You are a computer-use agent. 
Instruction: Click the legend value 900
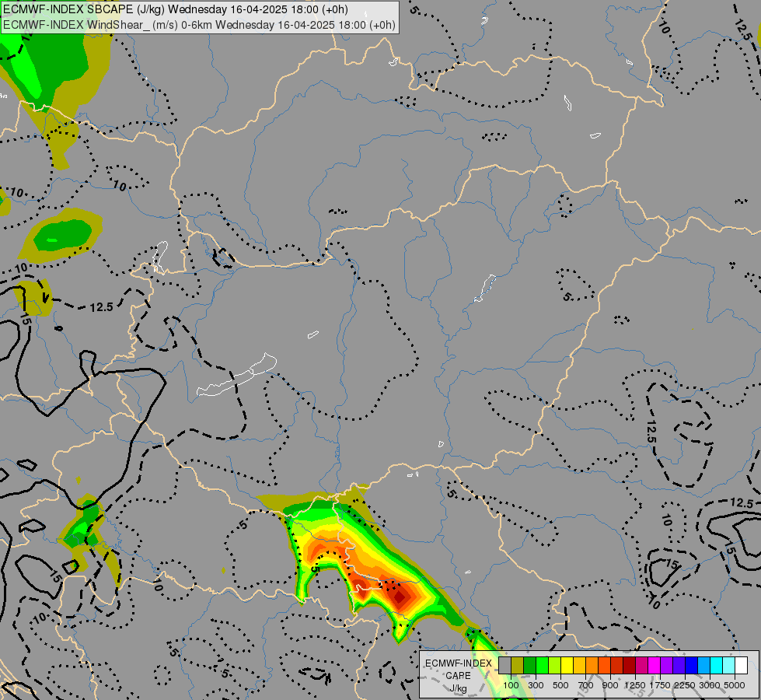(610, 685)
